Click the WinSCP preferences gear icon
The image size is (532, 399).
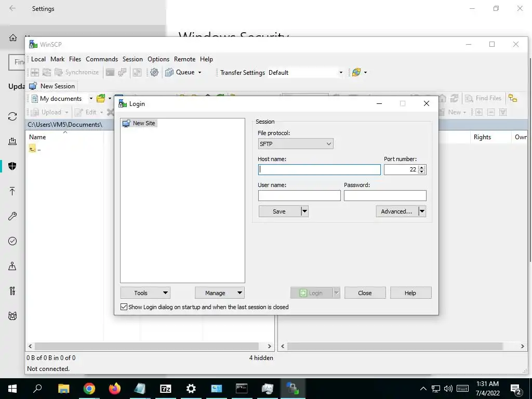coord(154,72)
